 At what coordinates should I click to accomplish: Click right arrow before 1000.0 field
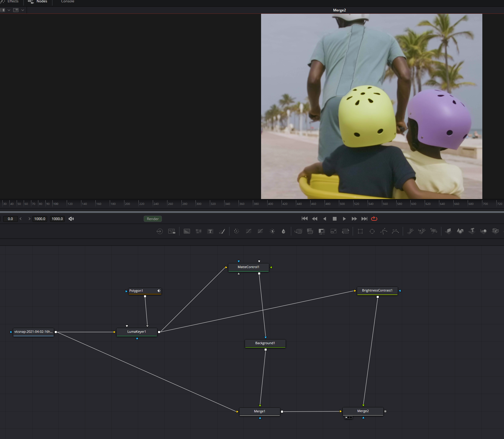point(29,219)
